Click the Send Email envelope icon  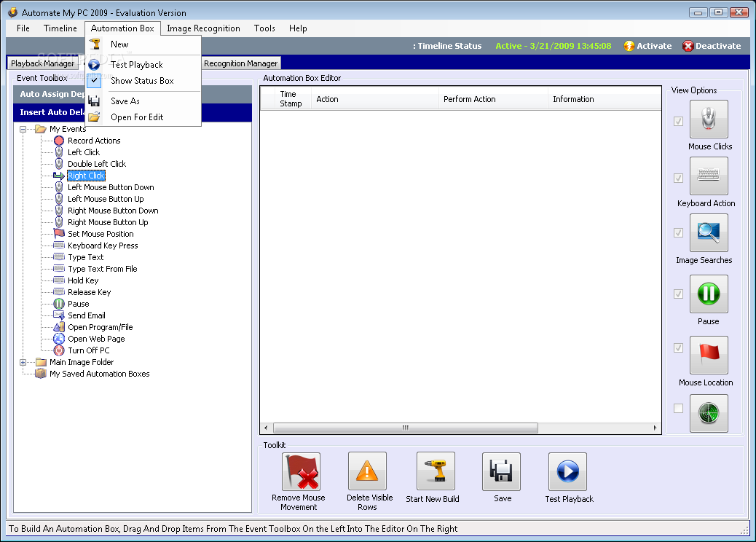59,315
